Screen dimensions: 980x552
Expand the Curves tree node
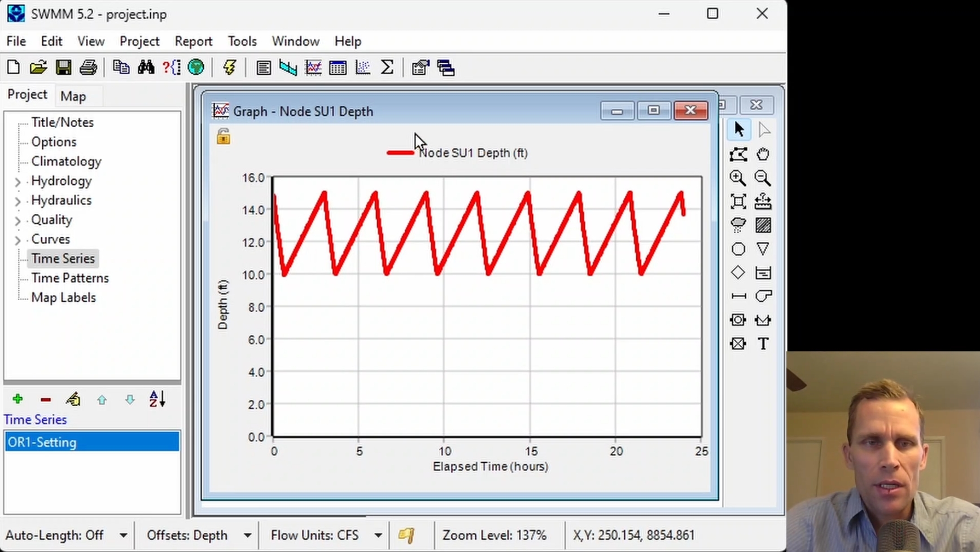[x=17, y=240]
